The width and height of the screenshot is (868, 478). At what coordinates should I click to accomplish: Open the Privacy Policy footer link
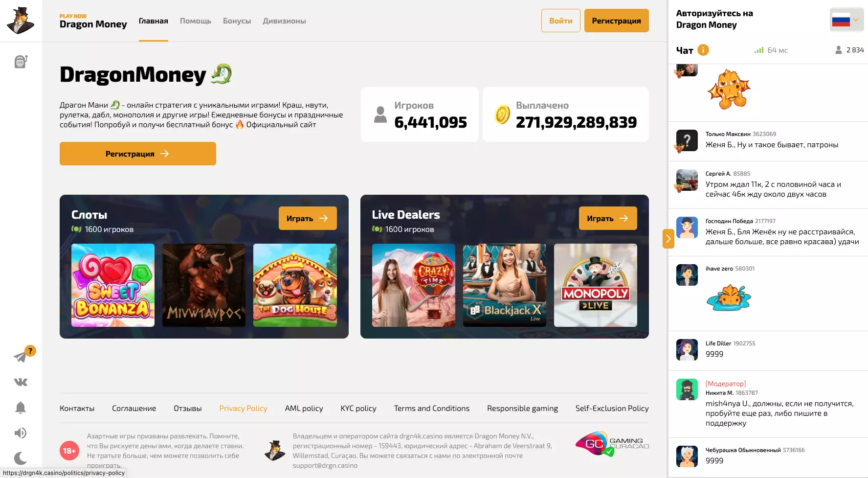click(x=243, y=408)
